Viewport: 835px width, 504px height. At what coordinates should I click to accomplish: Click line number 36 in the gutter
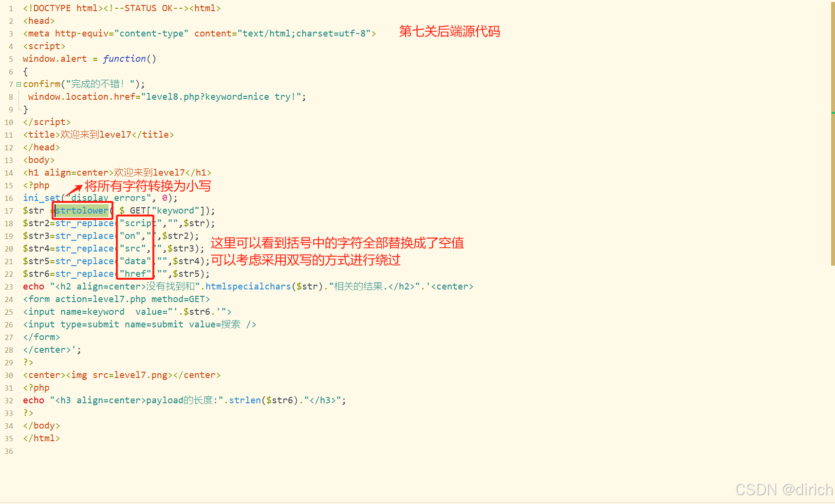[x=9, y=451]
